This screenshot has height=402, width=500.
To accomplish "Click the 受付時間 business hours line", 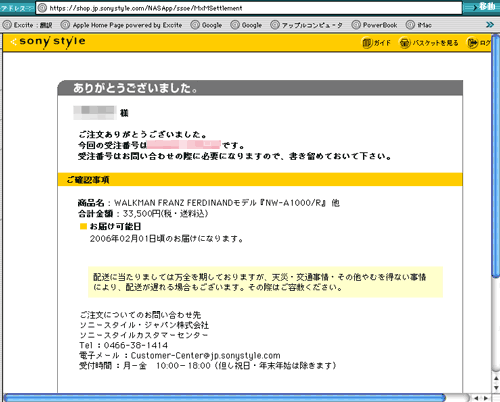I will tap(208, 366).
